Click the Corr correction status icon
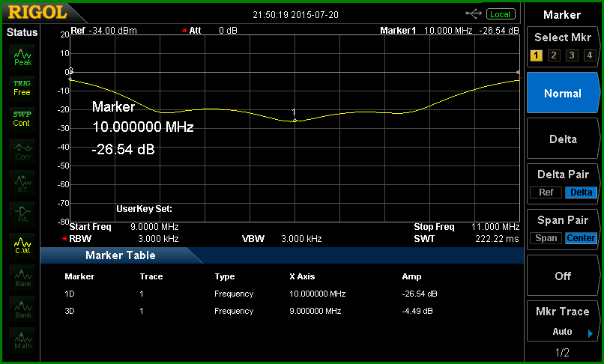The width and height of the screenshot is (604, 364). (x=22, y=152)
